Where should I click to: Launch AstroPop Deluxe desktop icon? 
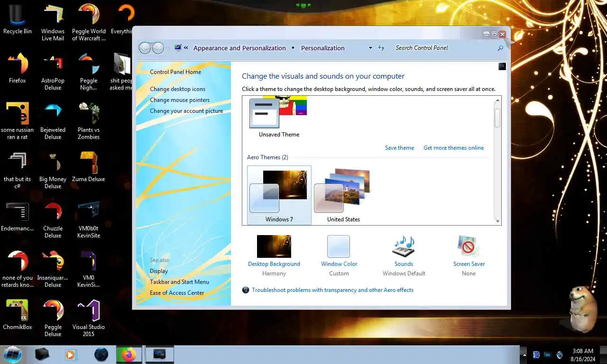click(53, 72)
